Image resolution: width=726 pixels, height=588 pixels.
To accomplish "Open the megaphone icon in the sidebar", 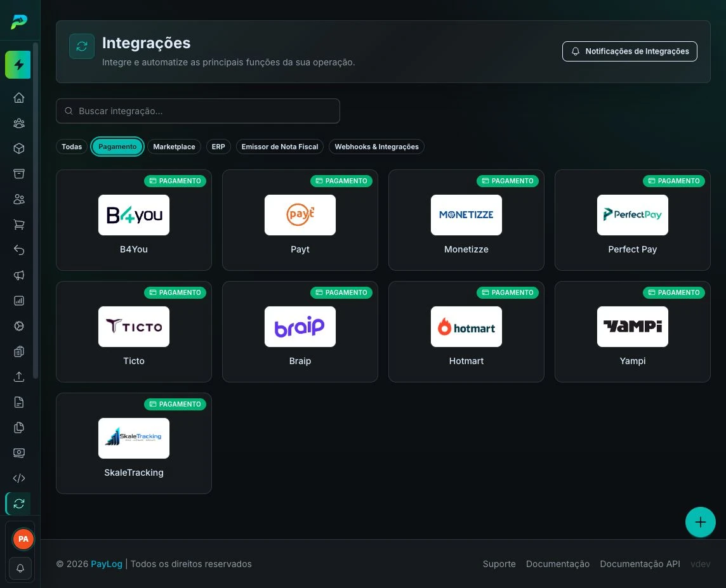I will [19, 275].
